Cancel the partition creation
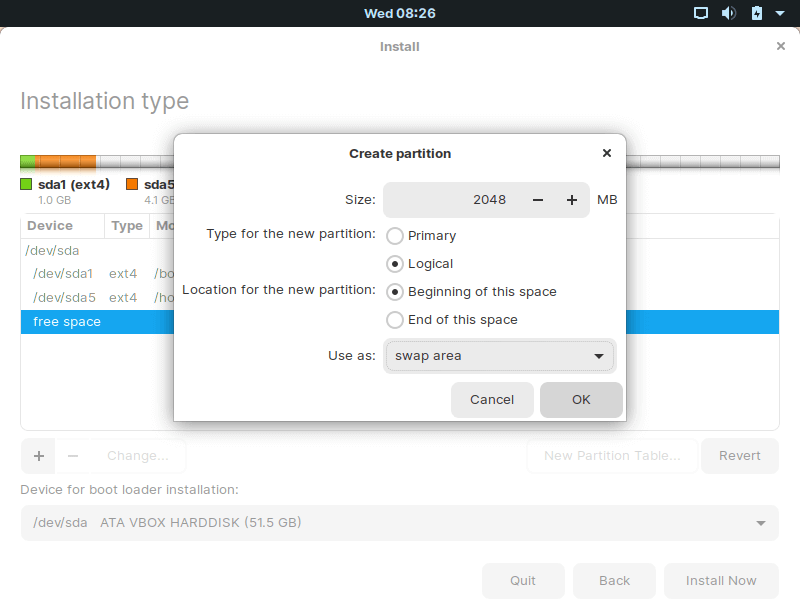The width and height of the screenshot is (800, 600). coord(492,399)
